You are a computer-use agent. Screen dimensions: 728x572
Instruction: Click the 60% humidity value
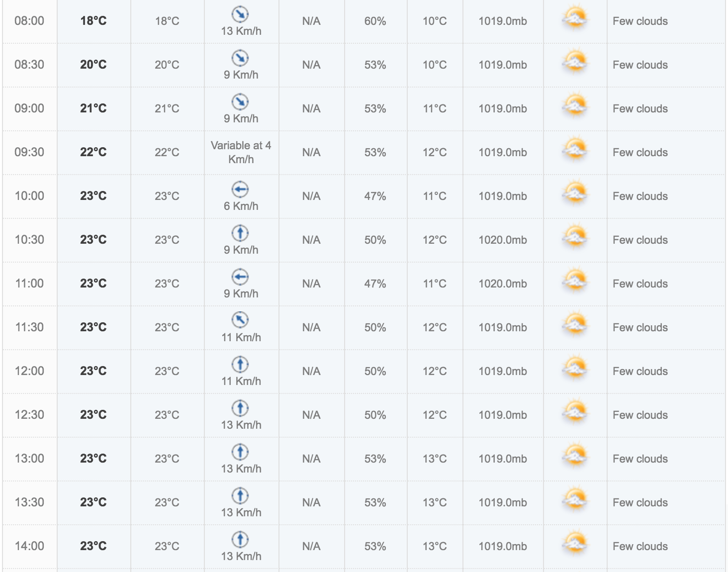coord(375,21)
